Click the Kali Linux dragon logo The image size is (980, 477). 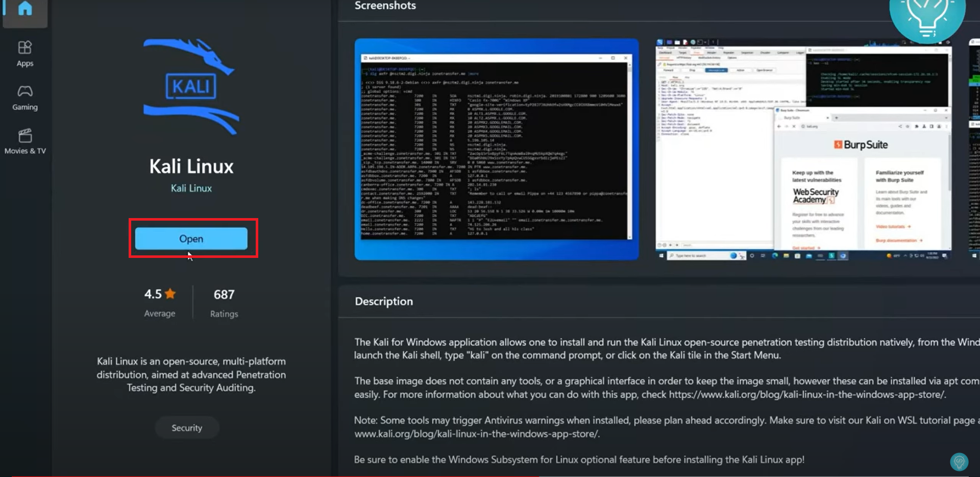click(x=191, y=87)
